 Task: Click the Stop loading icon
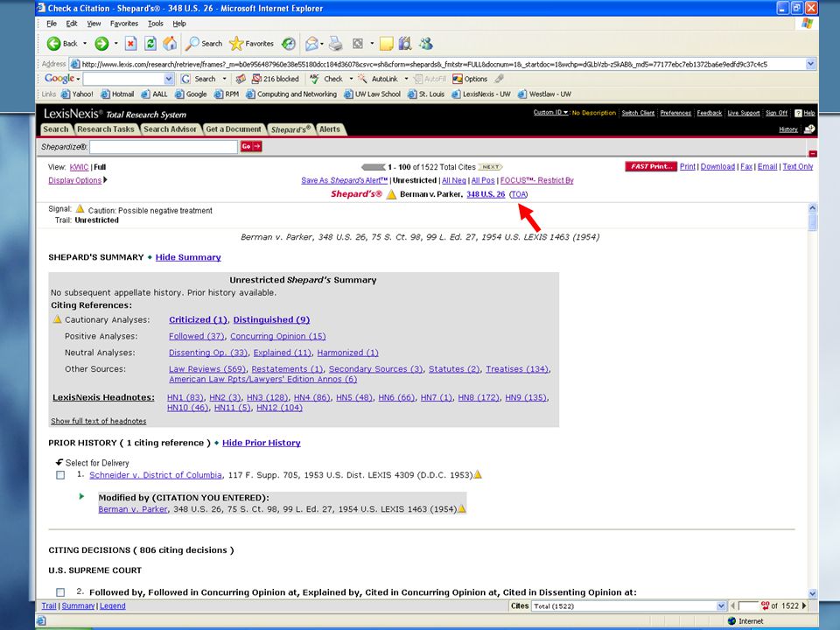pyautogui.click(x=130, y=44)
